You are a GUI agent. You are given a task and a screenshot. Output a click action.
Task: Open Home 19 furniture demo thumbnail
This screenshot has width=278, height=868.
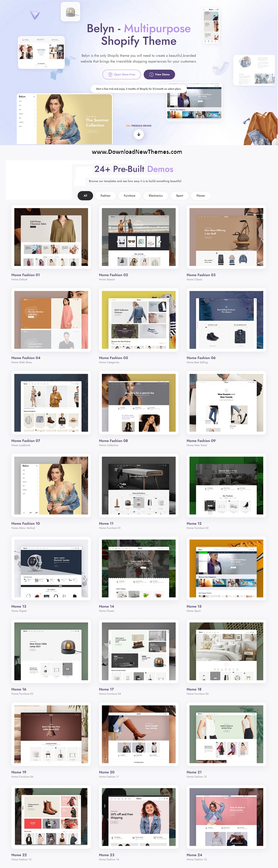coord(51,734)
